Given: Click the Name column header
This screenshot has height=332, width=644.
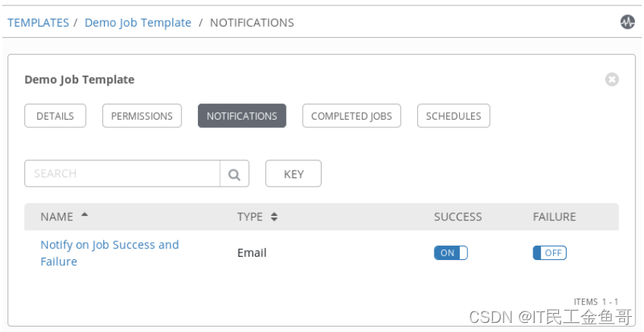Looking at the screenshot, I should [x=57, y=217].
